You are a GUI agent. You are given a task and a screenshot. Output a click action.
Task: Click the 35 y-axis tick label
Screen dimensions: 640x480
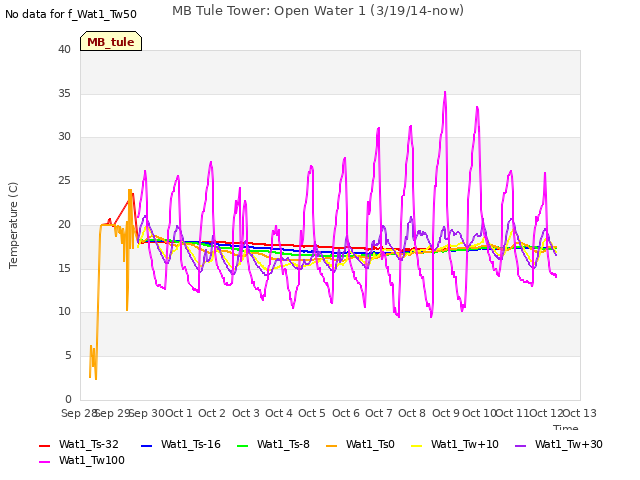64,93
